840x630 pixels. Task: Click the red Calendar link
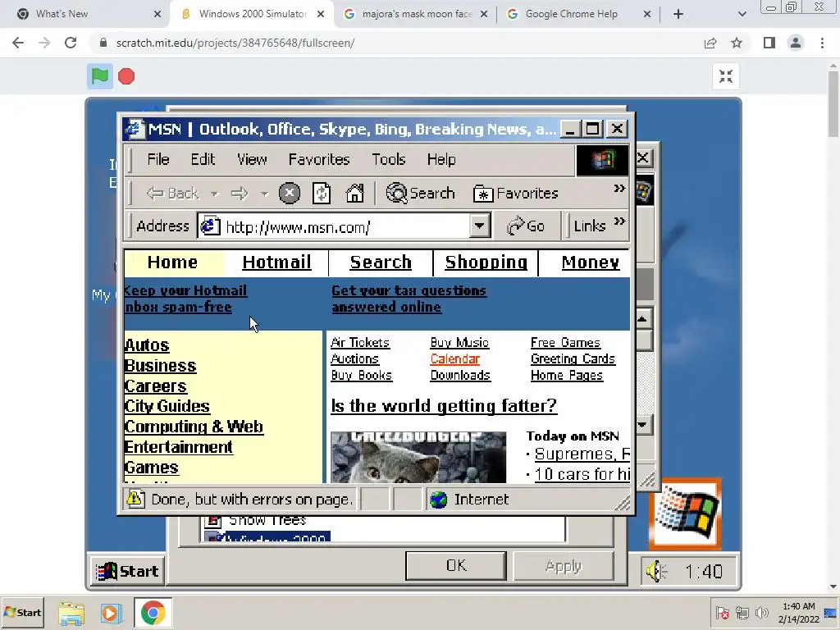click(454, 359)
